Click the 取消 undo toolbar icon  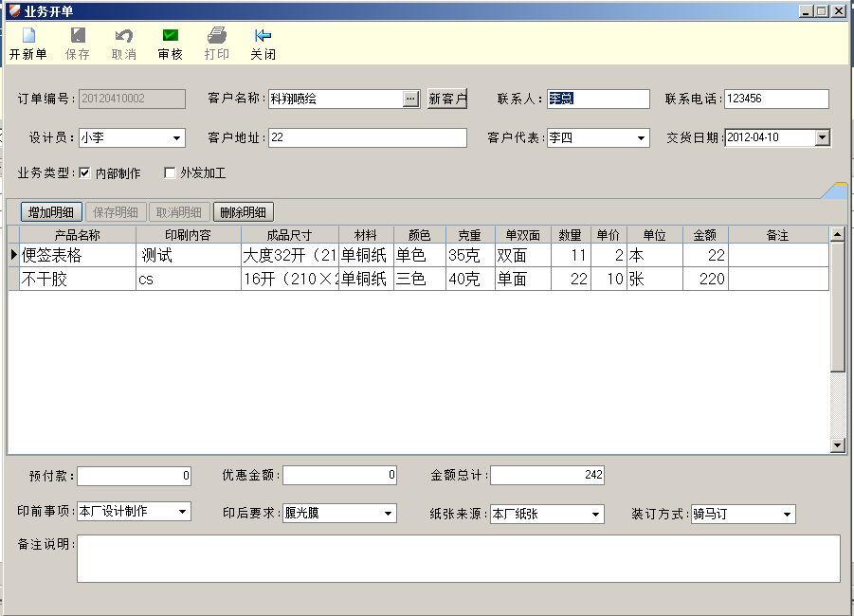[123, 36]
